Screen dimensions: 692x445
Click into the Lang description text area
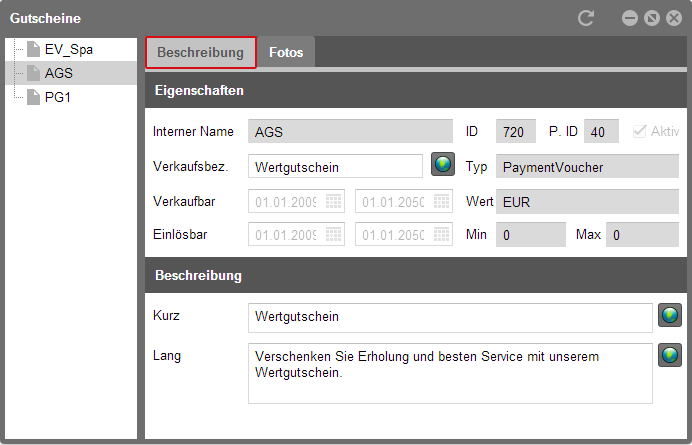pyautogui.click(x=450, y=373)
